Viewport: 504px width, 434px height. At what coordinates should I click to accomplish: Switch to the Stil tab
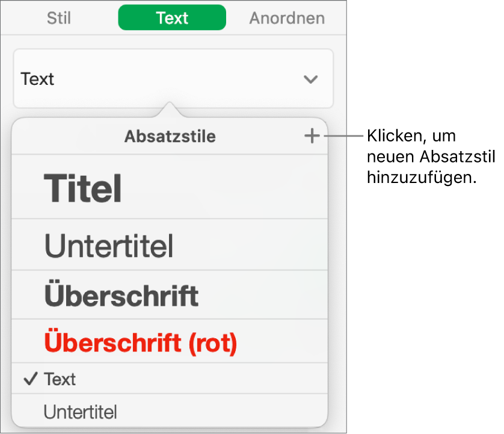pos(59,18)
